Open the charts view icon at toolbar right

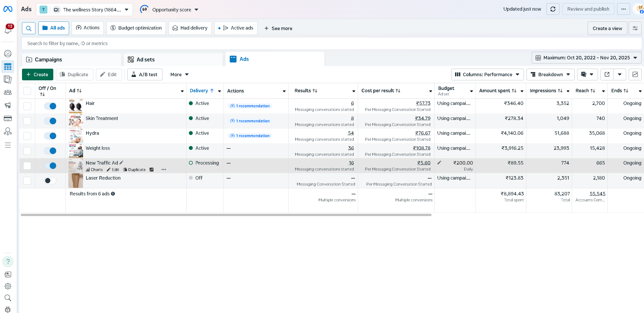coord(635,75)
